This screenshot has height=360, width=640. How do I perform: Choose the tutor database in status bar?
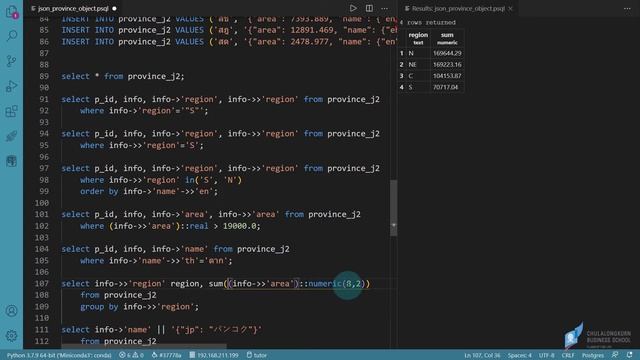point(257,355)
